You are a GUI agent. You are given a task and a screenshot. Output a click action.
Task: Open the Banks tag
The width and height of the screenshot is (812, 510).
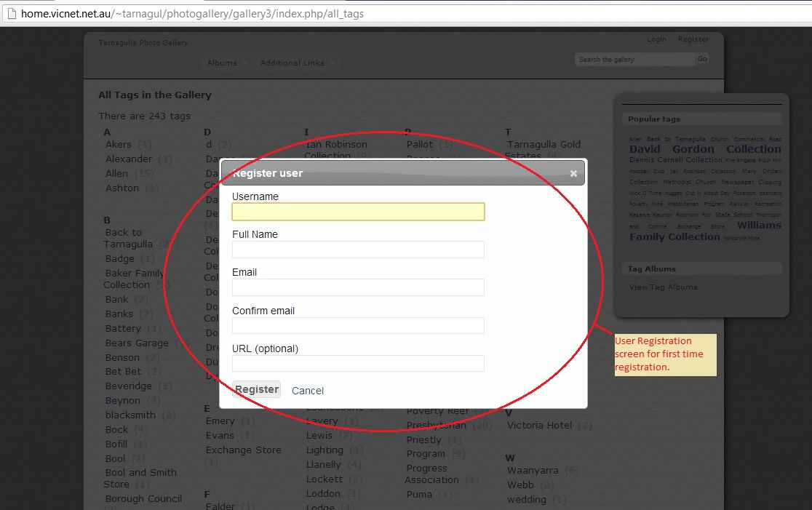(x=119, y=314)
